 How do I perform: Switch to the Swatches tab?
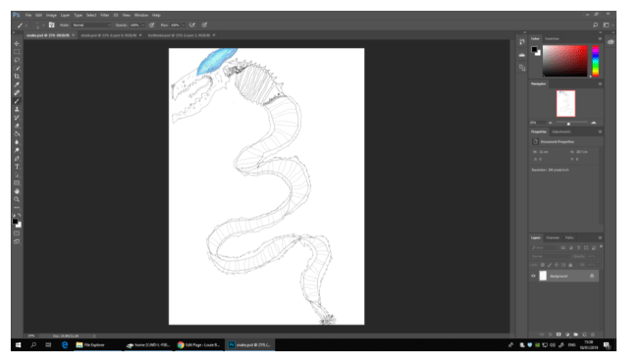[x=552, y=38]
